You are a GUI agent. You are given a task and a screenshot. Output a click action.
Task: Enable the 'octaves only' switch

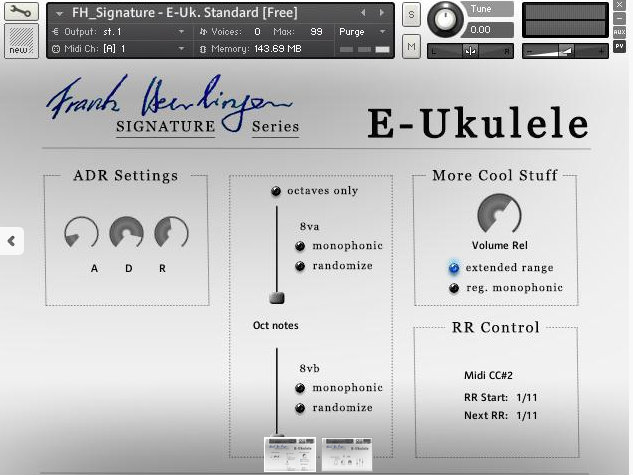[276, 191]
